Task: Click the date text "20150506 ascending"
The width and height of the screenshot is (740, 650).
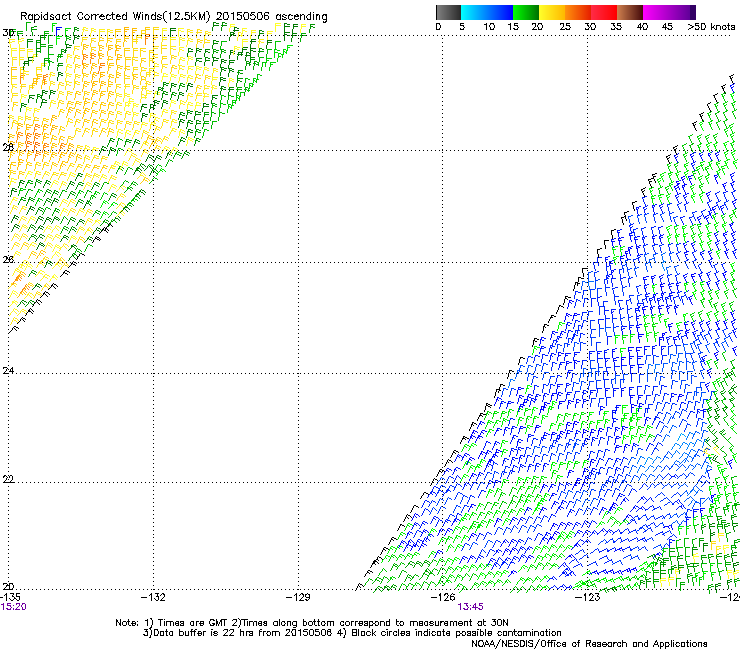Action: click(x=271, y=17)
